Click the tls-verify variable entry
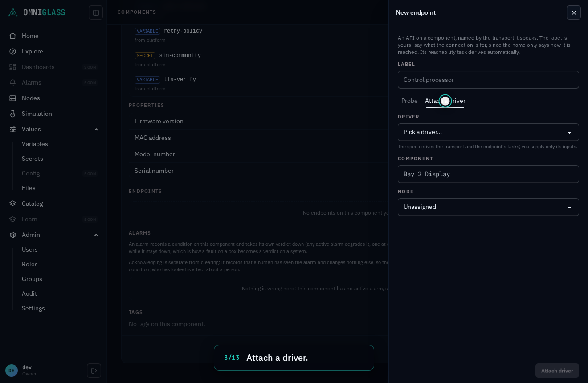The width and height of the screenshot is (588, 383). (259, 84)
